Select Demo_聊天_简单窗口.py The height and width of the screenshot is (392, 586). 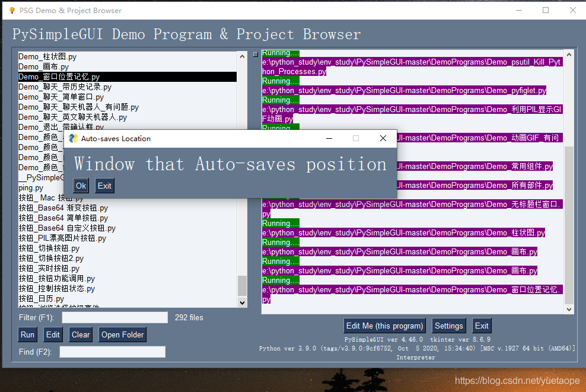pos(127,97)
